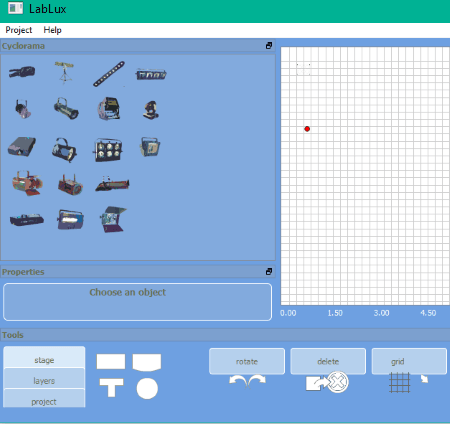
Task: Click the 3.00 ruler label
Action: (381, 313)
